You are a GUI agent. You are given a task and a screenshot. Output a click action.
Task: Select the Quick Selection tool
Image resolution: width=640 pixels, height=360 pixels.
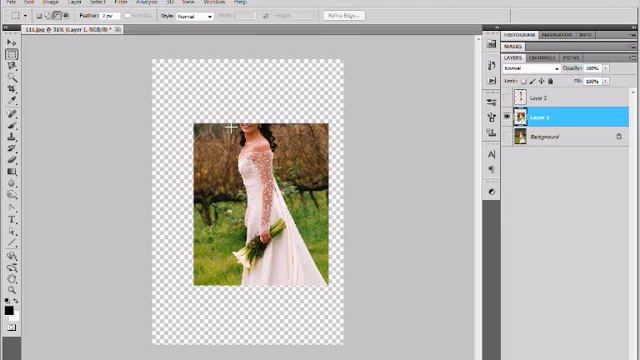[x=11, y=77]
